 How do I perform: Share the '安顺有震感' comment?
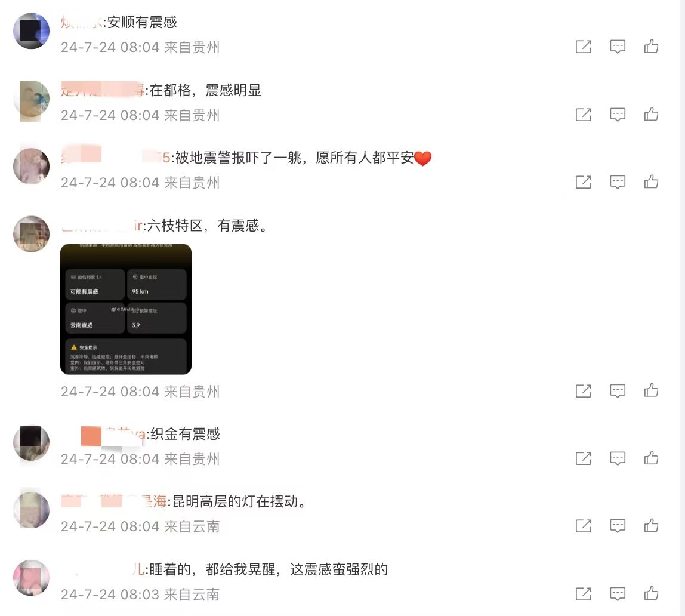583,47
